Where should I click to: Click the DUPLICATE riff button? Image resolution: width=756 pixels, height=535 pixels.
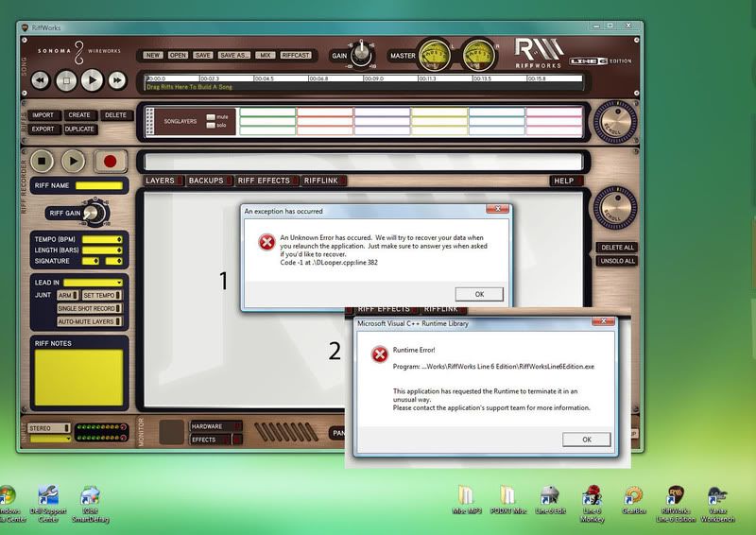pyautogui.click(x=79, y=129)
